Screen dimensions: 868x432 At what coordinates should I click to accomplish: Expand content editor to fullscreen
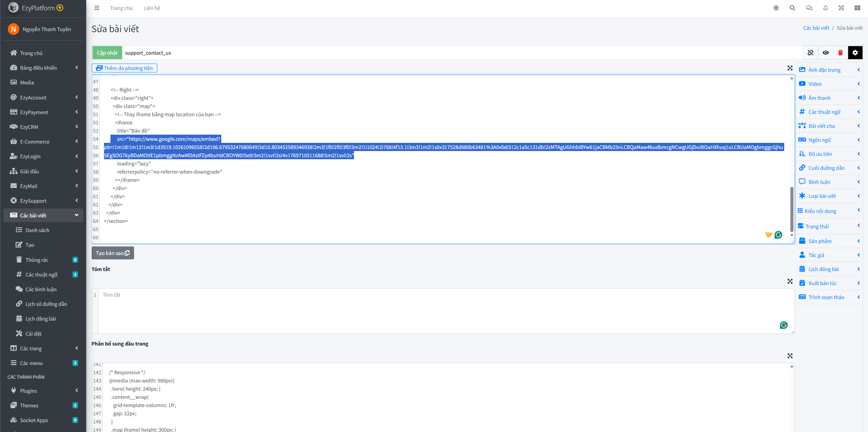(790, 68)
